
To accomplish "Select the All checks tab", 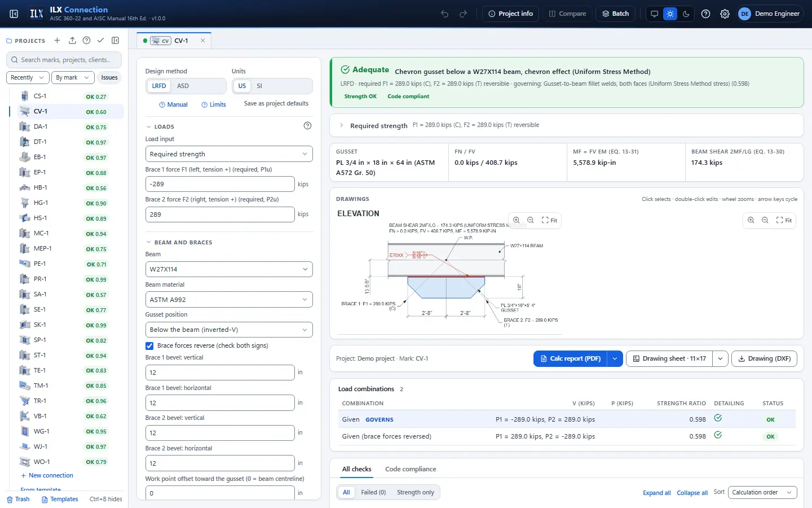I will click(x=357, y=469).
